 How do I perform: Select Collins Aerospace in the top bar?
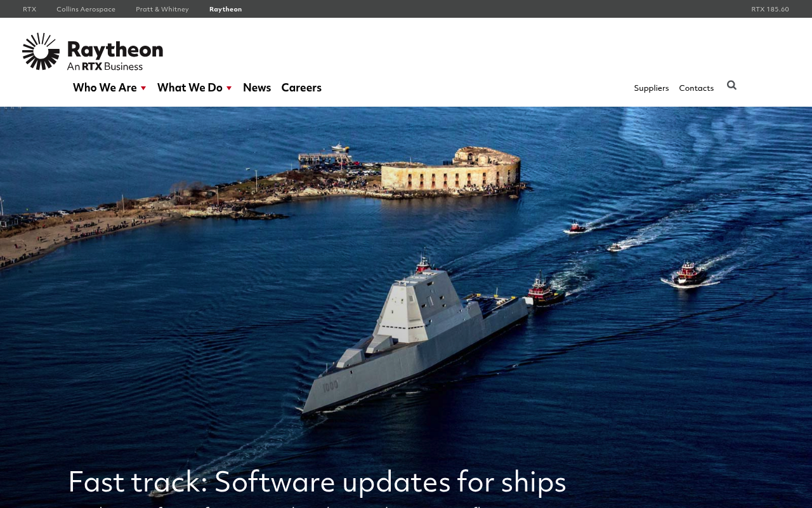point(86,9)
